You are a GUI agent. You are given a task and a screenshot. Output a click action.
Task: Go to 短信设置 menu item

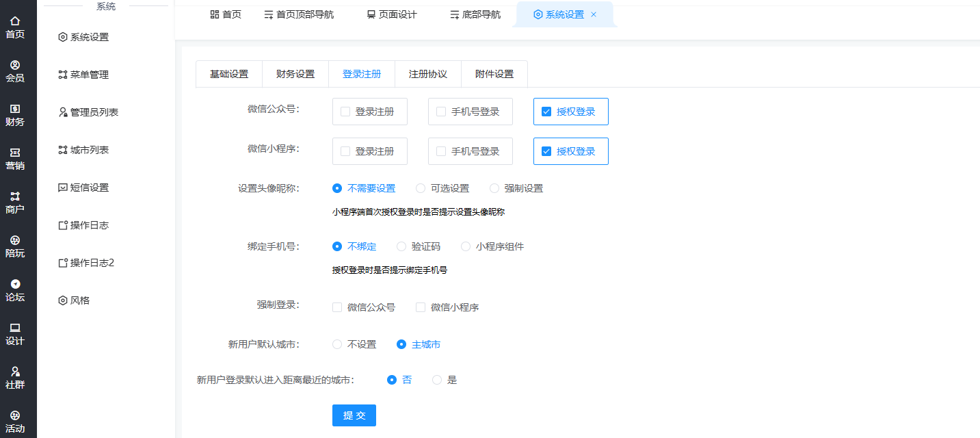click(89, 188)
